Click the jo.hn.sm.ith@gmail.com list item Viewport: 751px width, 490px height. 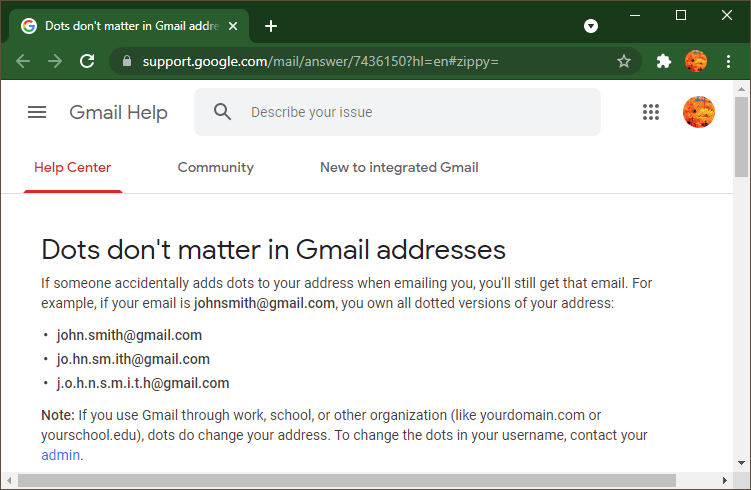pos(133,359)
